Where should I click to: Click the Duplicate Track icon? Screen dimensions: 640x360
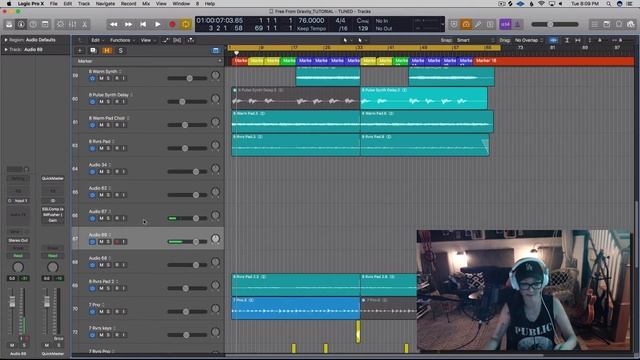(93, 51)
